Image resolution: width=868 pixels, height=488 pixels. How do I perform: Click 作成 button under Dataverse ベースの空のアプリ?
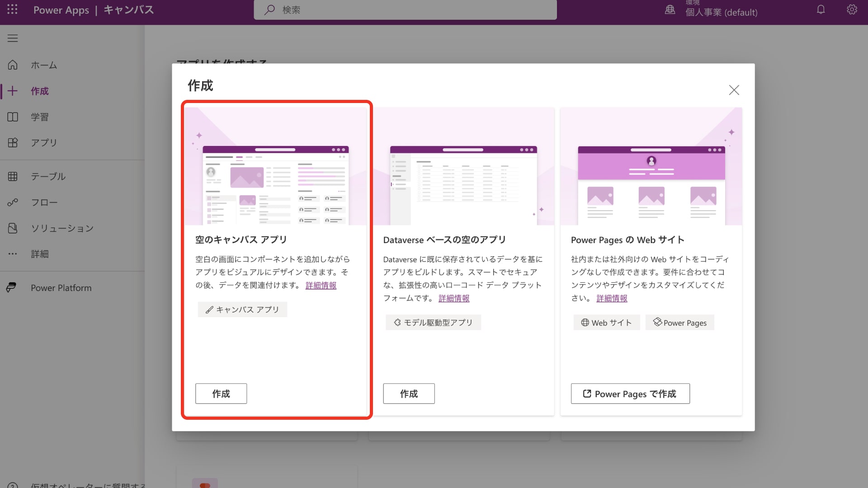point(409,394)
